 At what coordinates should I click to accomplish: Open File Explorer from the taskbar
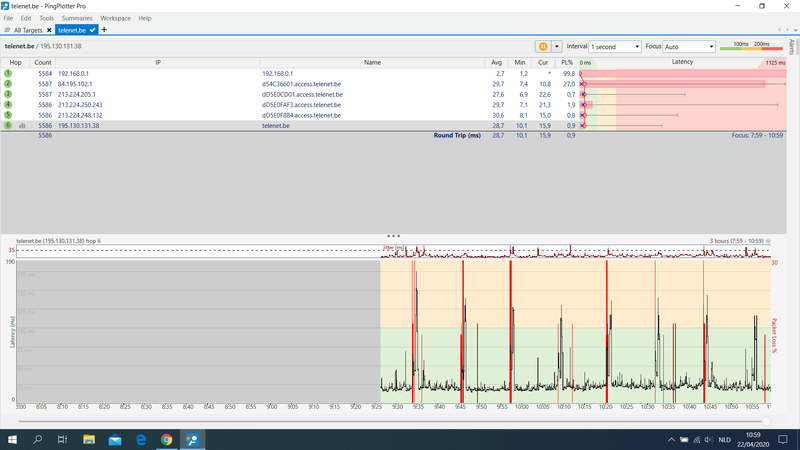[88, 439]
